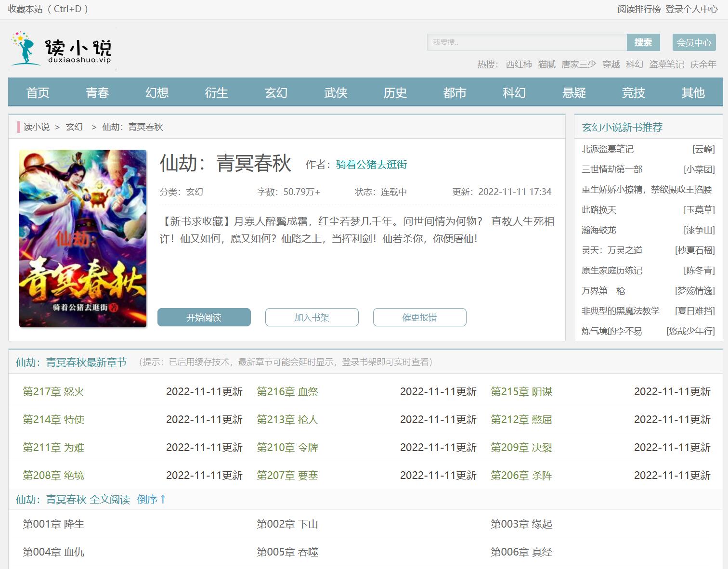The width and height of the screenshot is (728, 569).
Task: Open chapter 第214章 特使
Action: tap(53, 420)
